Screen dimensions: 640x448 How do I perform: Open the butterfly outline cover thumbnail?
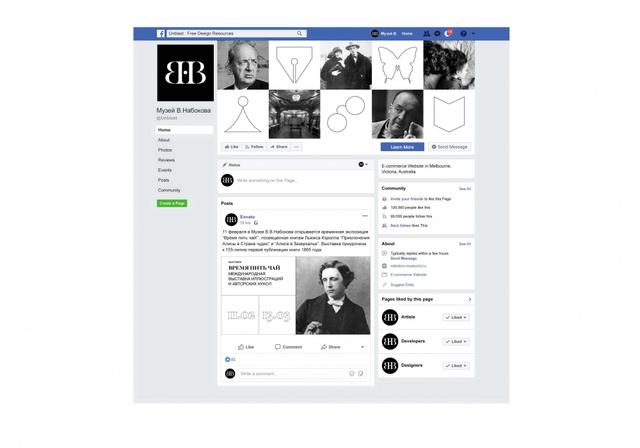coord(398,65)
